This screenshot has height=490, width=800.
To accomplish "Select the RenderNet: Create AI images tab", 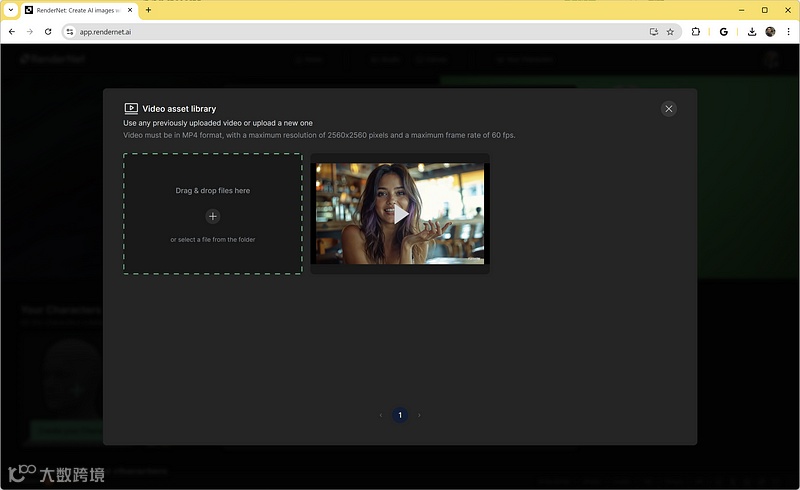I will [x=79, y=10].
